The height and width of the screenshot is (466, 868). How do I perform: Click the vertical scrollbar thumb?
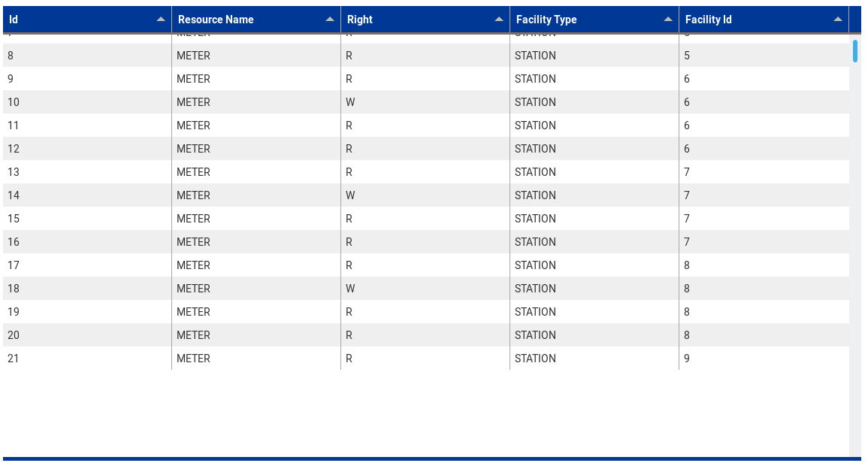coord(855,51)
